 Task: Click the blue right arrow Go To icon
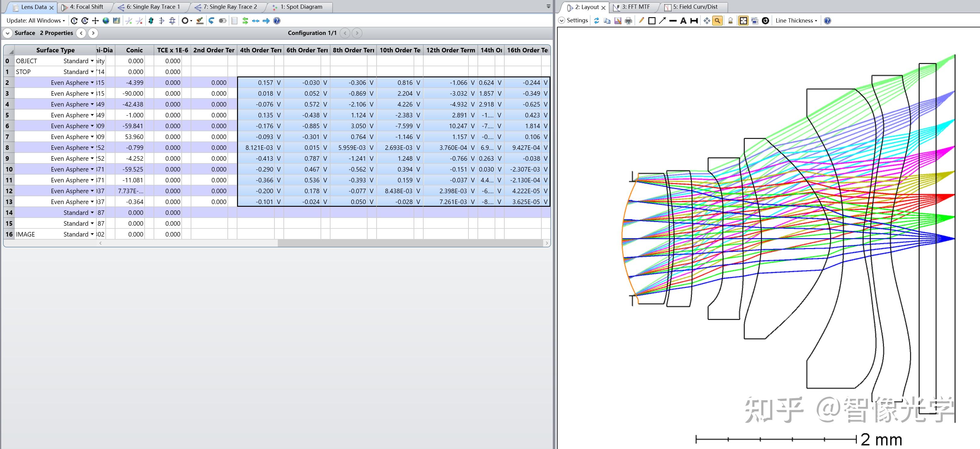266,21
